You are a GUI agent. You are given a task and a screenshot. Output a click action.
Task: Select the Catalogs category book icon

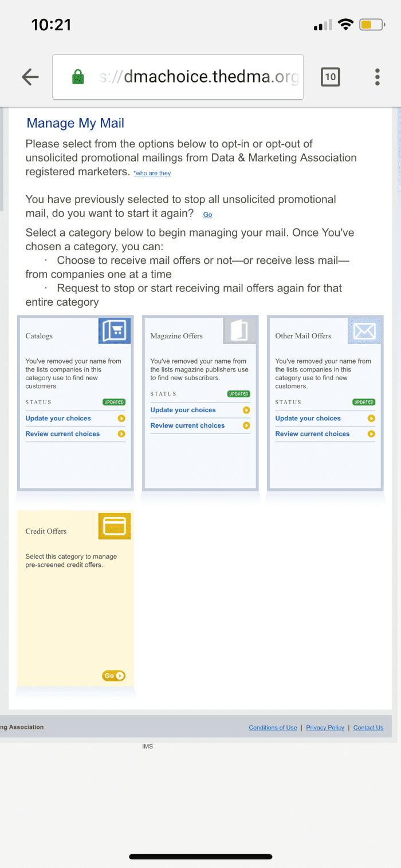pyautogui.click(x=114, y=330)
